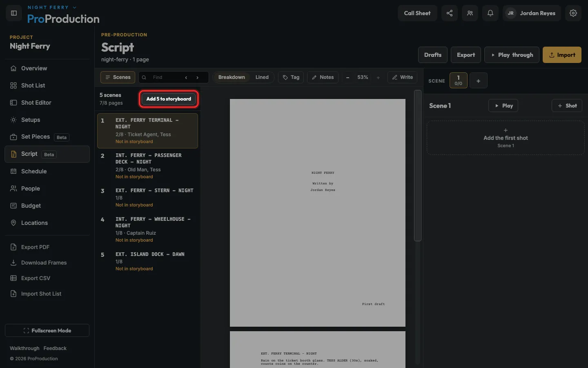
Task: Add a Shot to Scene 1
Action: point(567,105)
